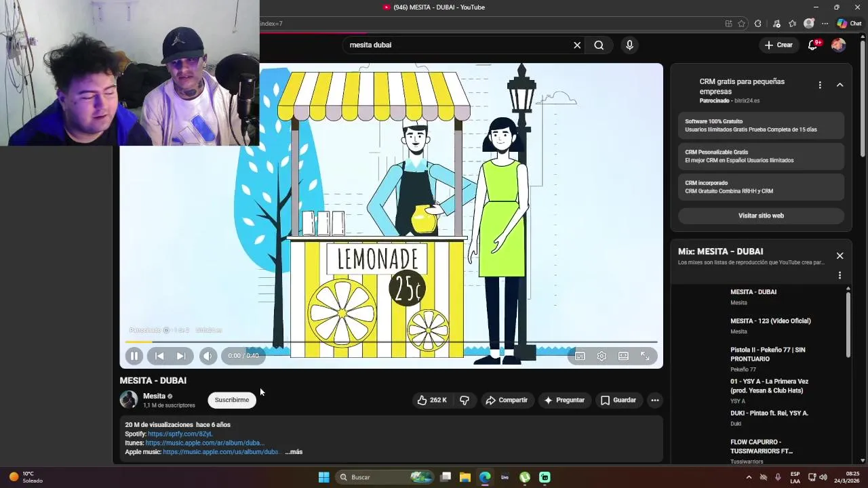Pause the video with the pause button
The image size is (868, 488).
pyautogui.click(x=134, y=356)
